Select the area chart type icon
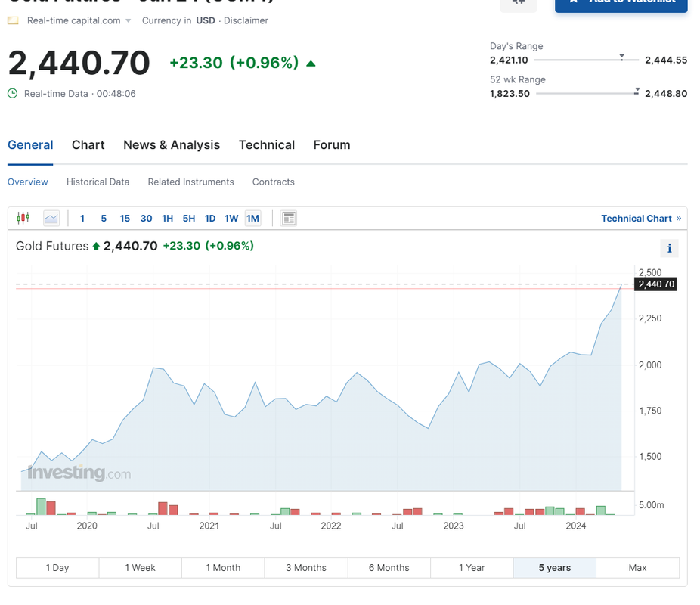Viewport: 700px width, 605px height. (51, 219)
